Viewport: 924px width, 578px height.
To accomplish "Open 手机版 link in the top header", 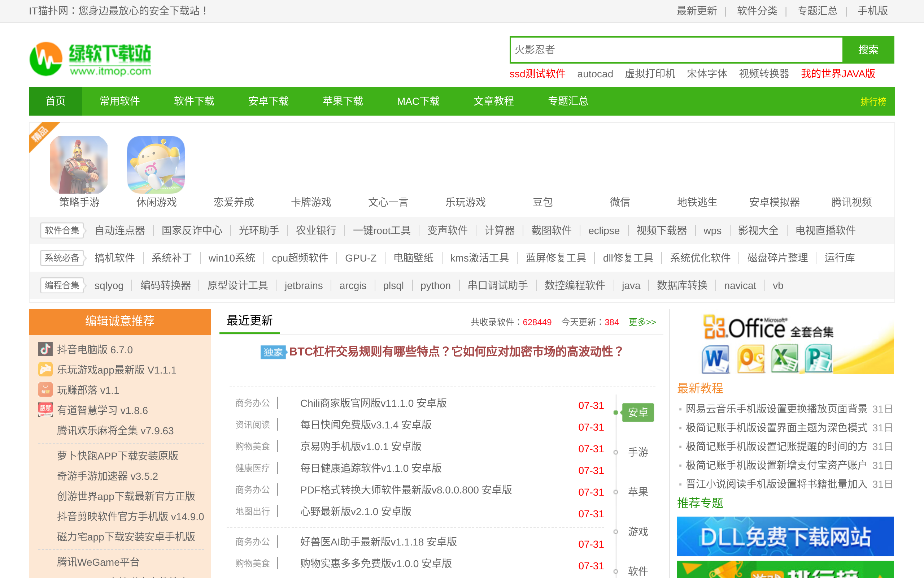I will (872, 11).
